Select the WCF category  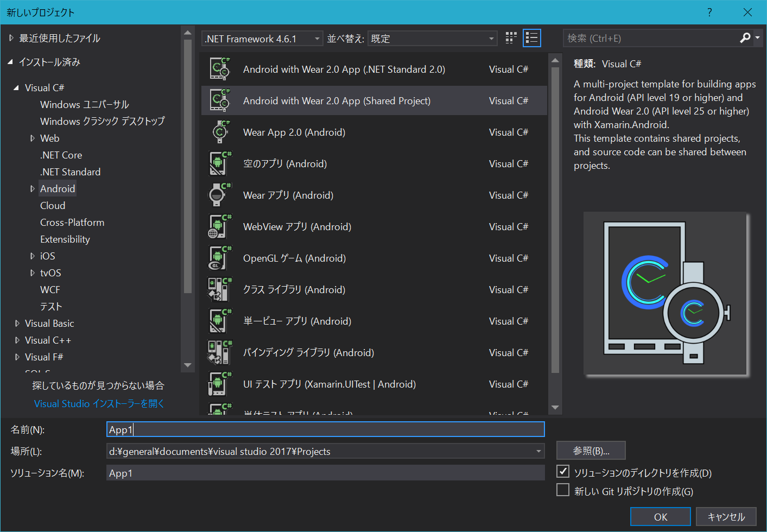point(50,289)
